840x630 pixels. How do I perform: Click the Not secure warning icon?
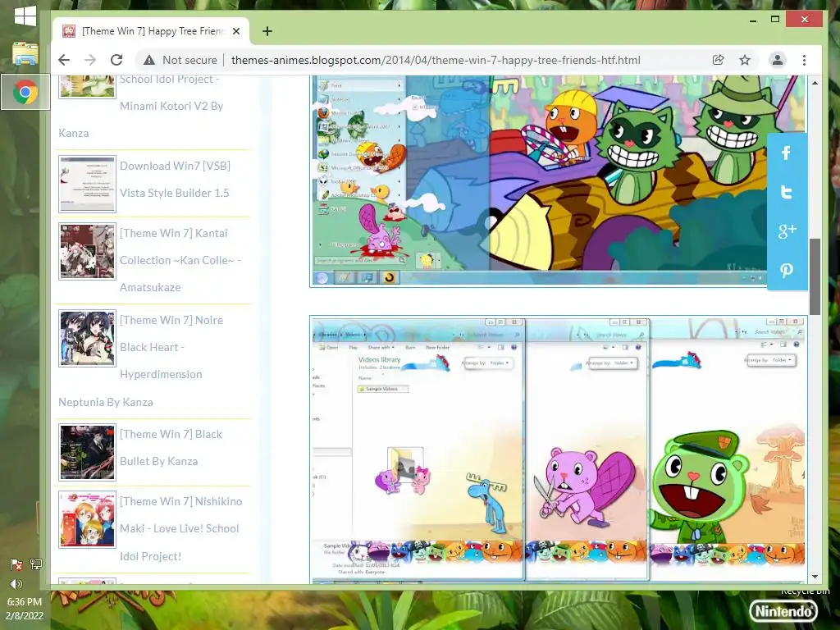click(x=149, y=60)
